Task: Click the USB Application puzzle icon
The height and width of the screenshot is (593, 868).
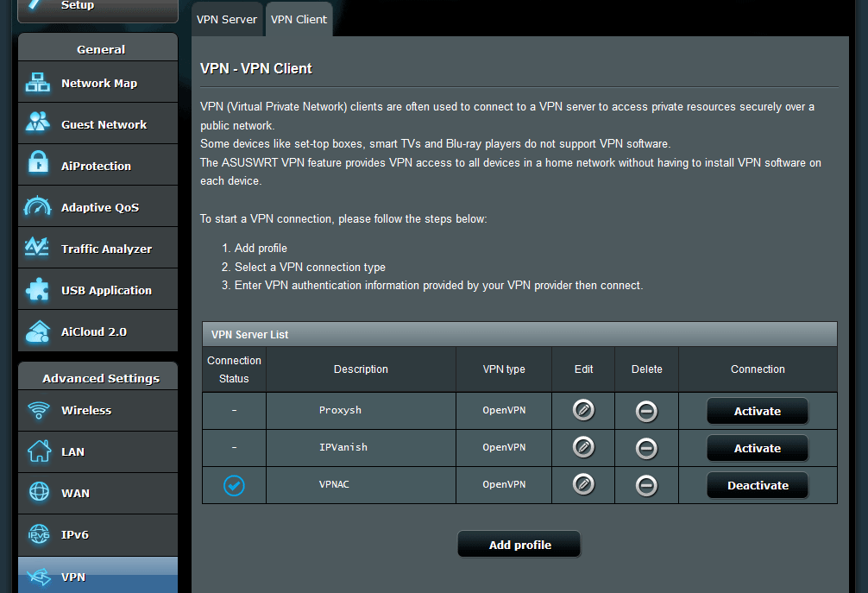Action: tap(38, 289)
